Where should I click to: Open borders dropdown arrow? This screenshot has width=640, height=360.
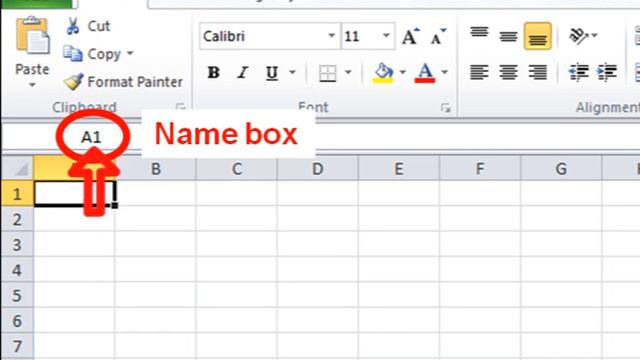coord(348,73)
